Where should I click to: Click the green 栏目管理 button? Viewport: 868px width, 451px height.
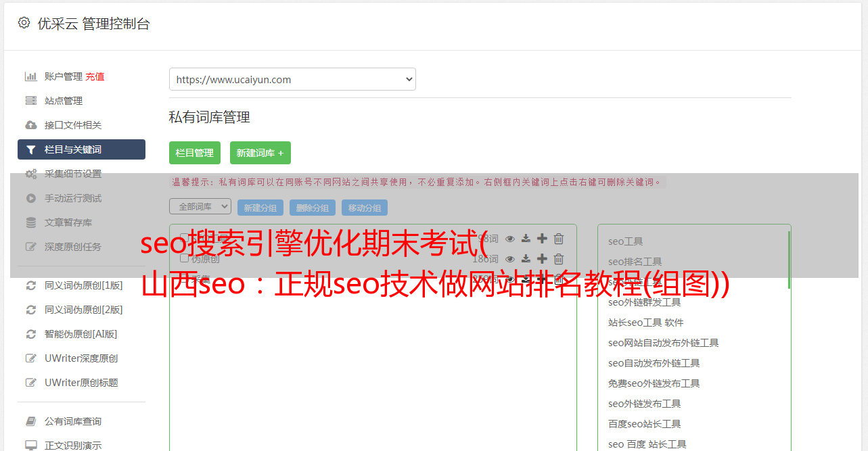click(x=195, y=153)
